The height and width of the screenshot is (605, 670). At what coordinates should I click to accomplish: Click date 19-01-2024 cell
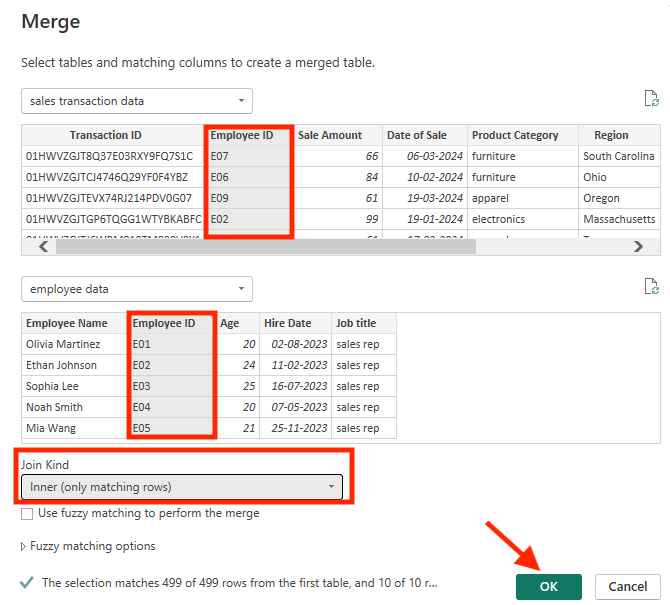[x=425, y=219]
